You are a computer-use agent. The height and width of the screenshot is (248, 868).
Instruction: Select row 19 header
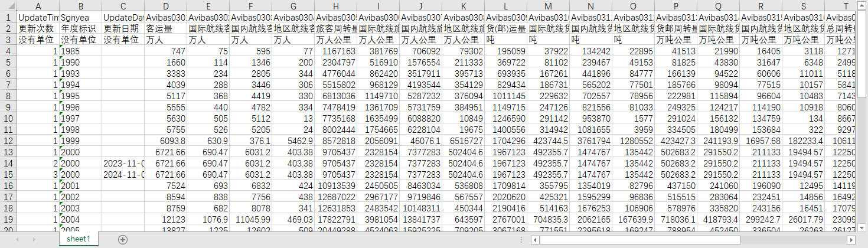(8, 219)
